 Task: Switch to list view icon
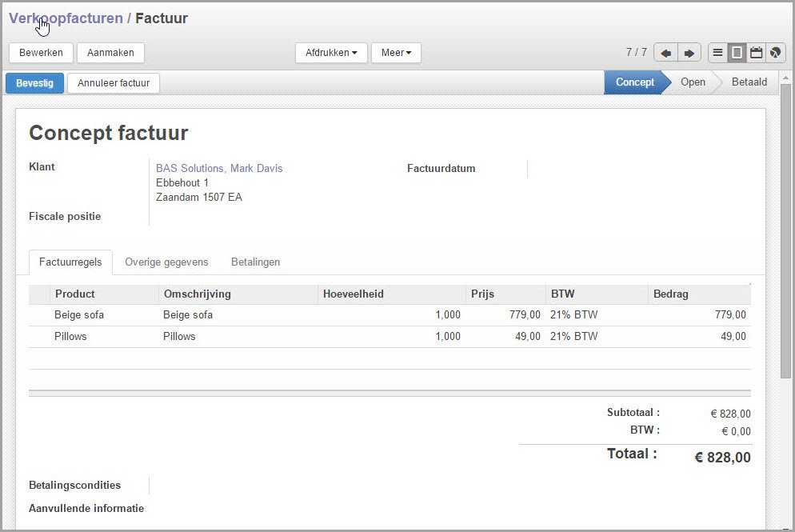pyautogui.click(x=717, y=53)
